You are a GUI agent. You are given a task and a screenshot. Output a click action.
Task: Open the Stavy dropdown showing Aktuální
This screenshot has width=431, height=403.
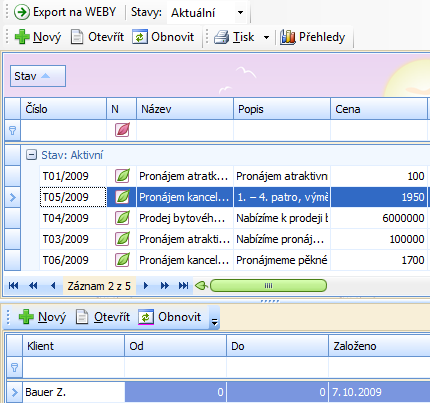[207, 13]
